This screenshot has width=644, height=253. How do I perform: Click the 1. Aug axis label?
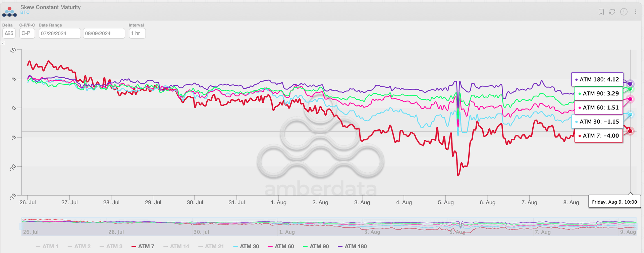coord(278,202)
